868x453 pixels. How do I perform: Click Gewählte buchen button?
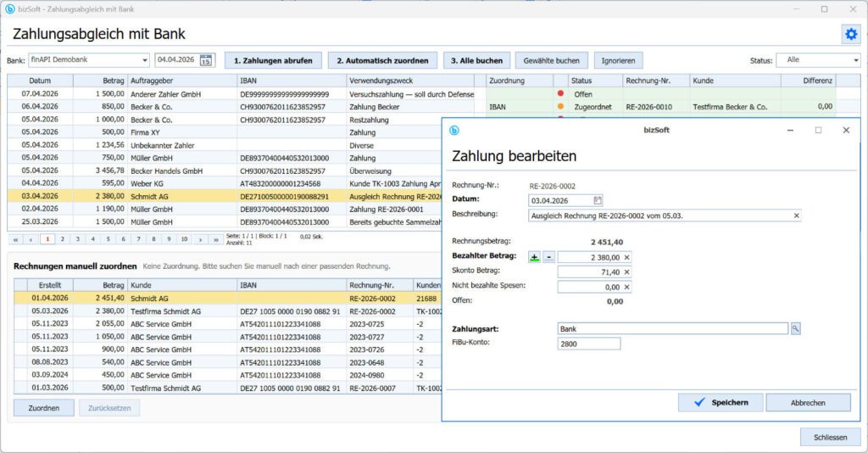[x=551, y=60]
